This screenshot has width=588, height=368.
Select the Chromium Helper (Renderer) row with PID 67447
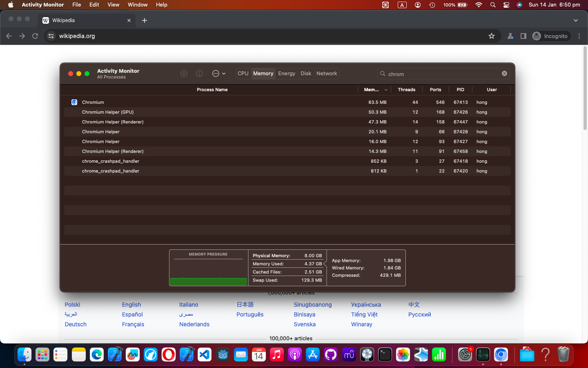pyautogui.click(x=287, y=122)
